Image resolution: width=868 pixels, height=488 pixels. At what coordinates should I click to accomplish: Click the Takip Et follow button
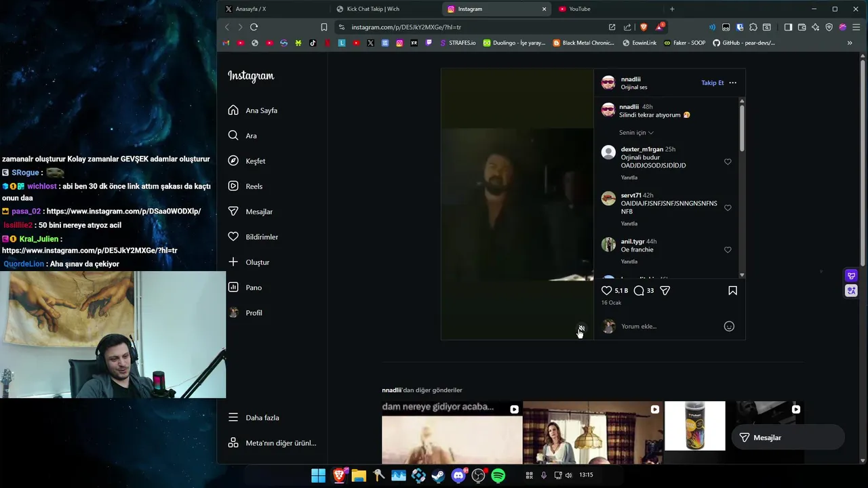pyautogui.click(x=712, y=83)
